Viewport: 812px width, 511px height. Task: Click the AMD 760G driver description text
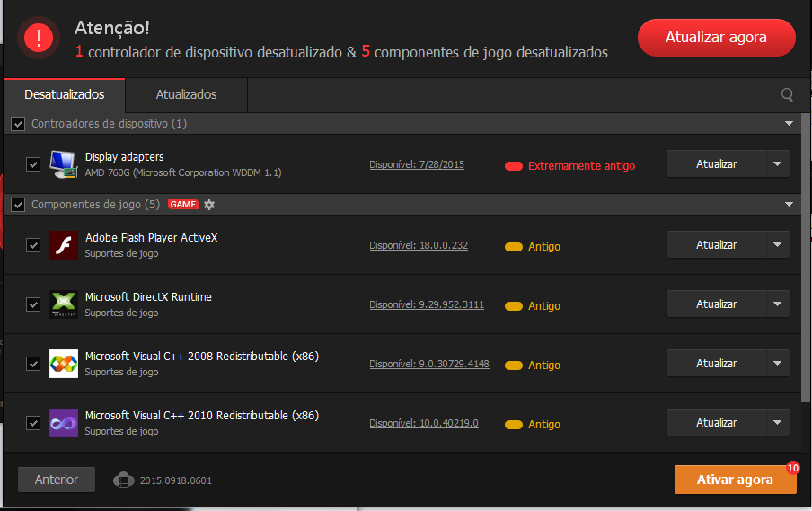[183, 172]
